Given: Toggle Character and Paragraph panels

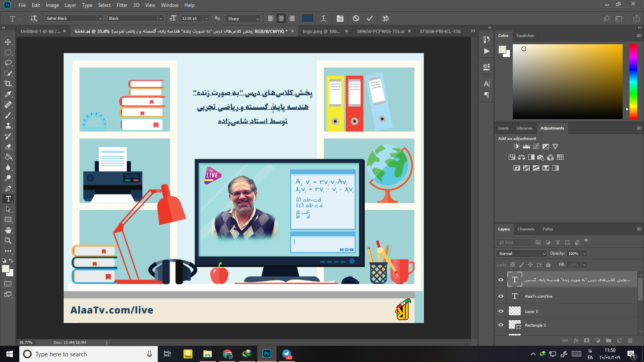Looking at the screenshot, I should coord(340,19).
